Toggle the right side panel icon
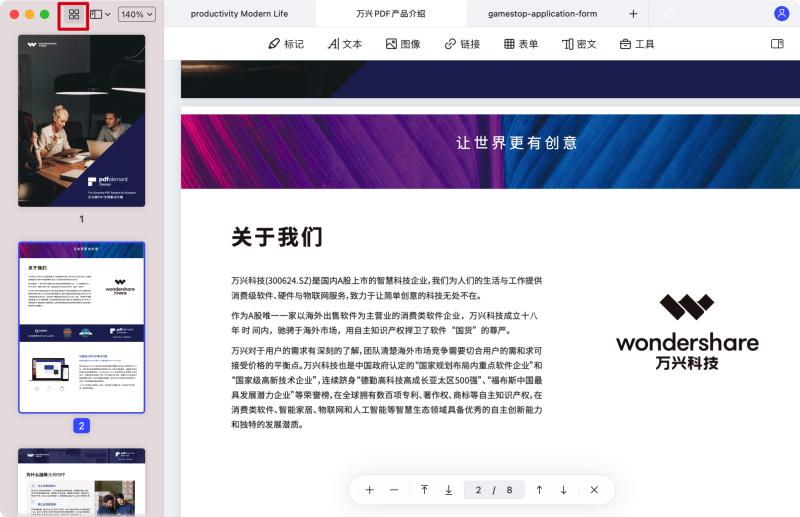 tap(777, 44)
